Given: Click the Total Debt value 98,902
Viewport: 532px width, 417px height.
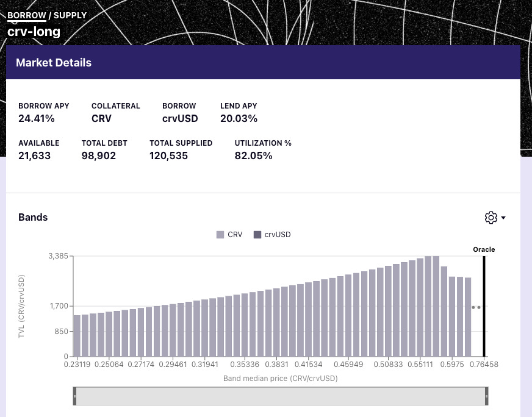Looking at the screenshot, I should point(99,155).
